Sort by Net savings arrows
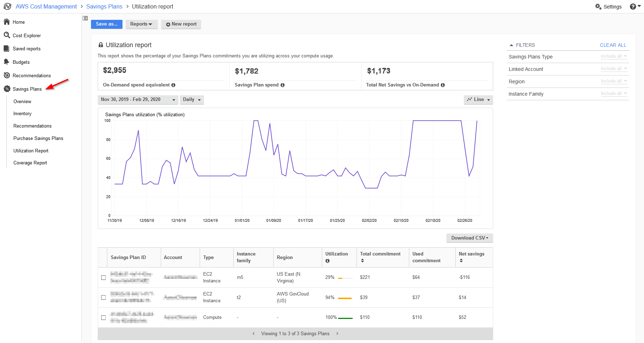 click(461, 261)
